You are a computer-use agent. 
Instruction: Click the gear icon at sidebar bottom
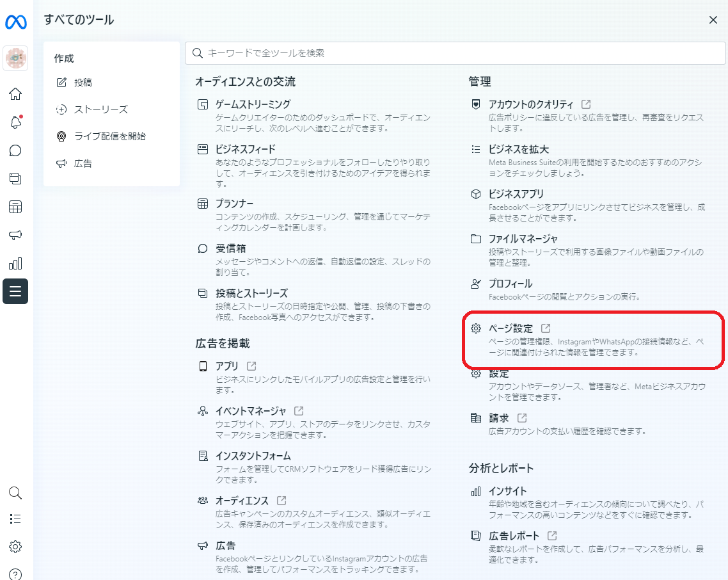pos(15,546)
